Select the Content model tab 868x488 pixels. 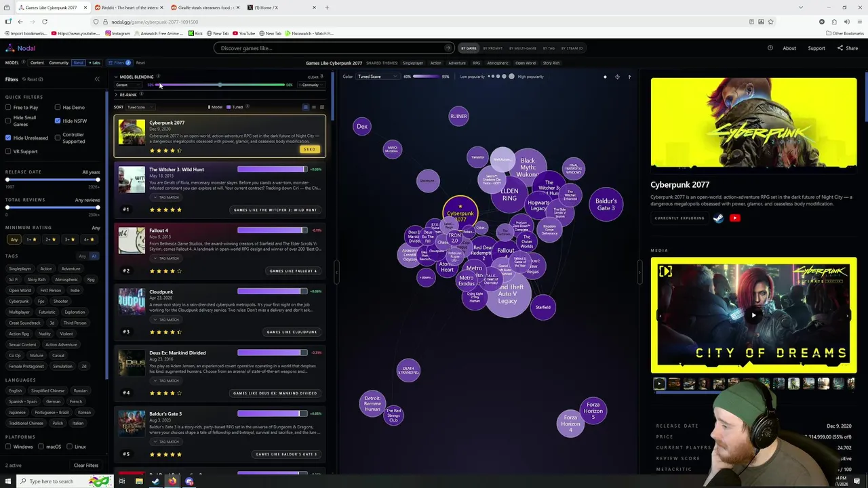(37, 62)
